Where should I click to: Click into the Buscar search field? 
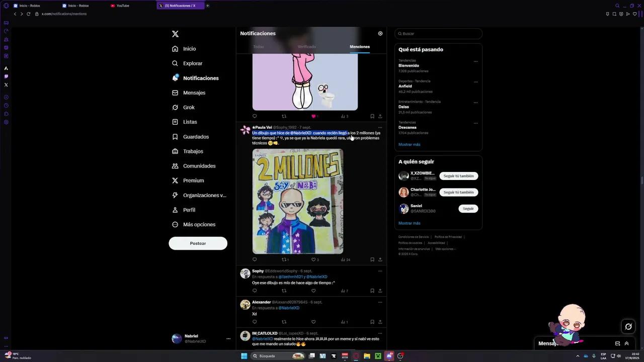pyautogui.click(x=438, y=34)
